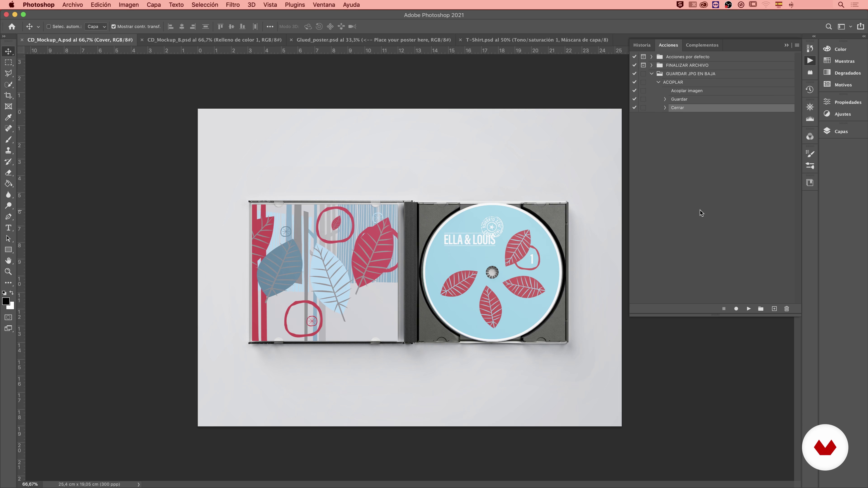Viewport: 868px width, 488px height.
Task: Select the Paint Bucket tool
Action: tap(8, 184)
